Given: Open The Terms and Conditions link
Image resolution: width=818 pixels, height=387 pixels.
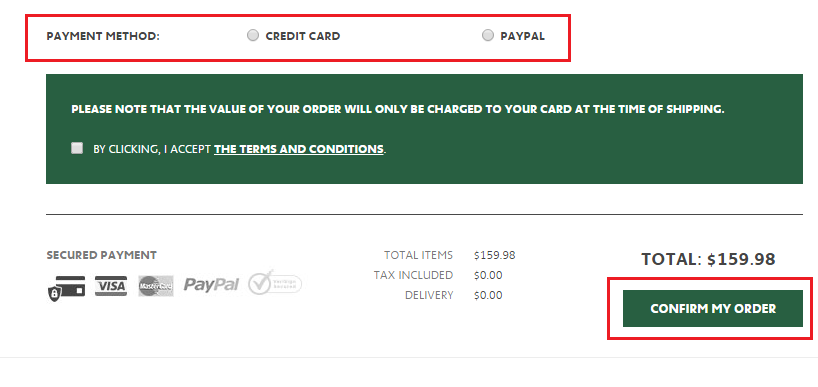Looking at the screenshot, I should tap(298, 149).
